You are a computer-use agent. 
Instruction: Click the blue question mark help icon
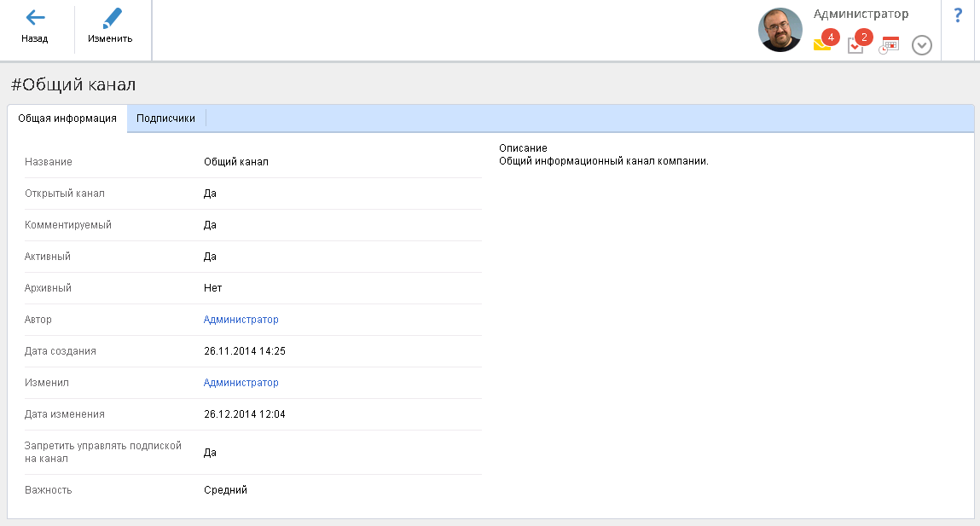pyautogui.click(x=958, y=15)
